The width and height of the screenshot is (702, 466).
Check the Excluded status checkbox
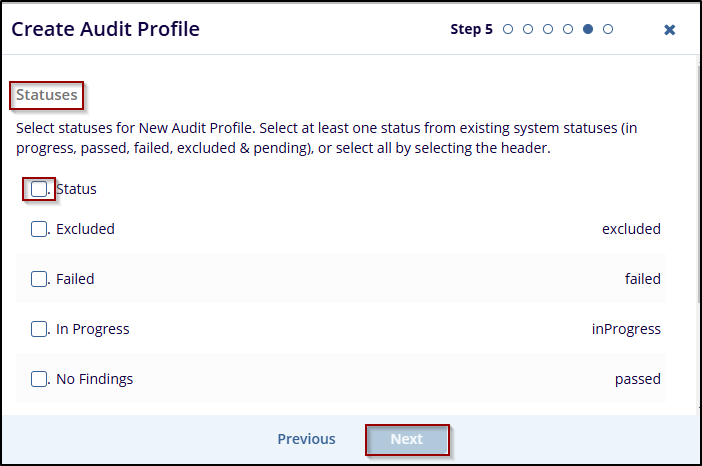39,229
